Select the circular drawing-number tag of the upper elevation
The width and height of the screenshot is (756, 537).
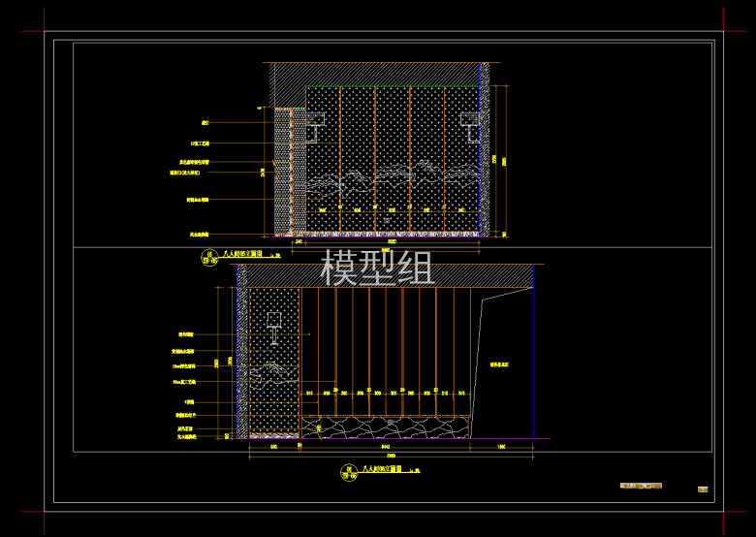point(209,258)
